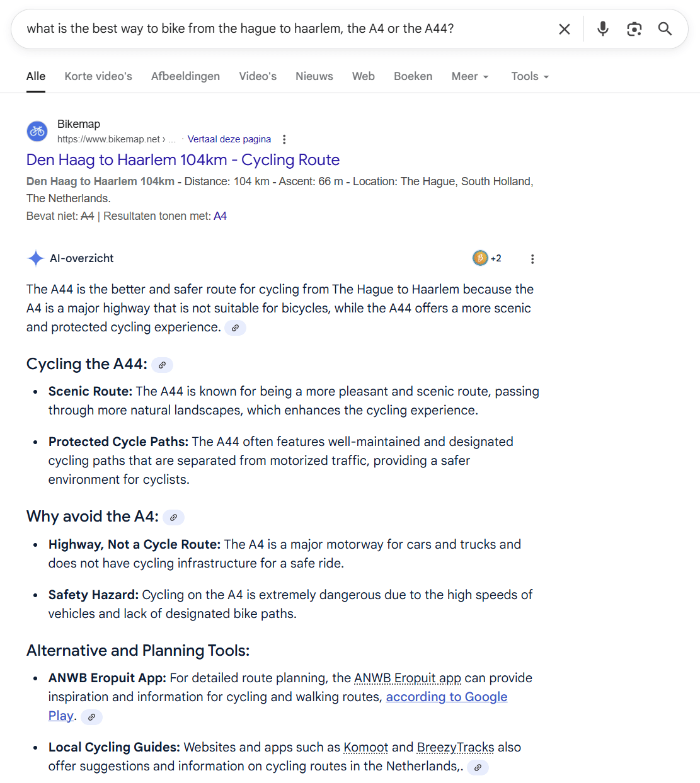Open the three-dot menu beside Bikemap result
Screen dimensions: 700x783
pyautogui.click(x=284, y=139)
